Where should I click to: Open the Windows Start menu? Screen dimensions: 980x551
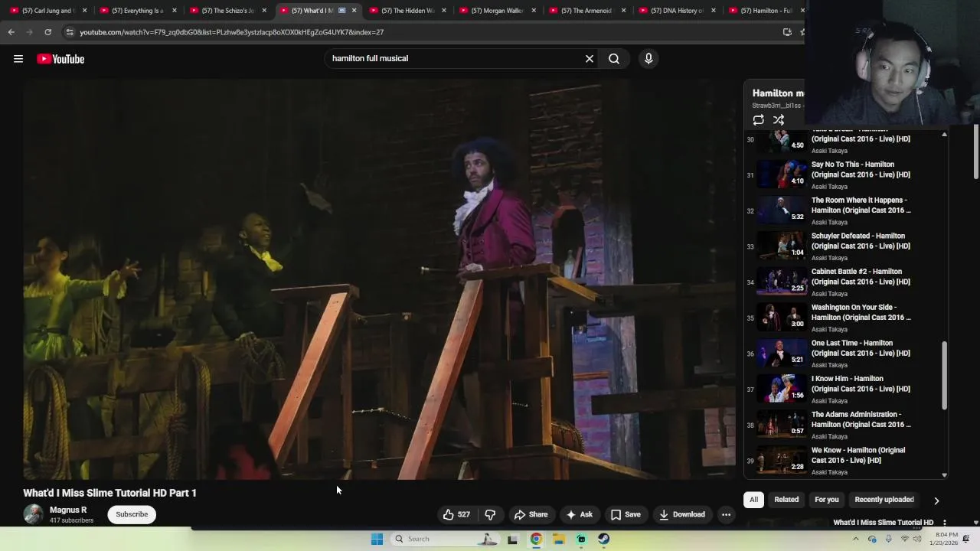[377, 539]
